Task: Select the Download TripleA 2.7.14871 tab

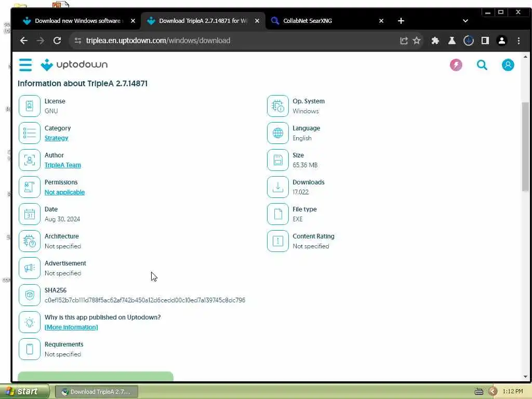Action: [203, 21]
